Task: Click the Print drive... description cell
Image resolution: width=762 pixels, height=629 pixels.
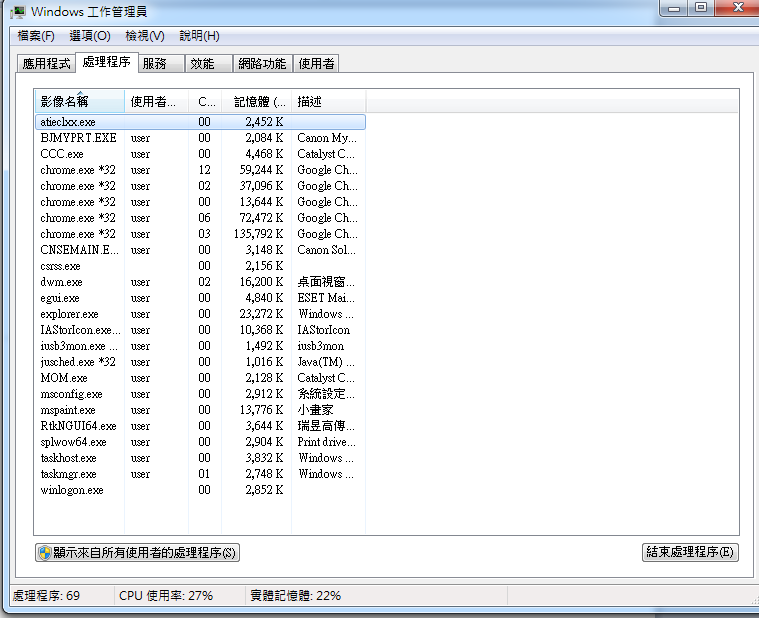Action: [327, 443]
